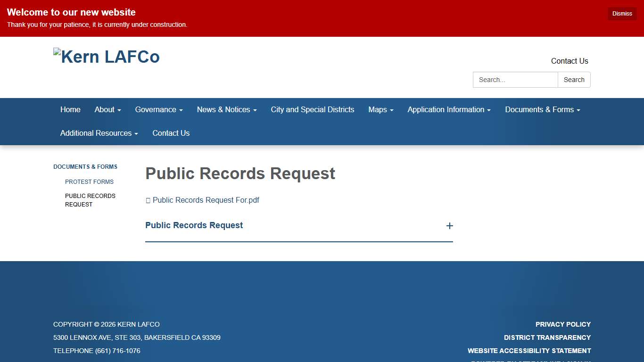Select City and Special Districts menu item

[x=312, y=109]
